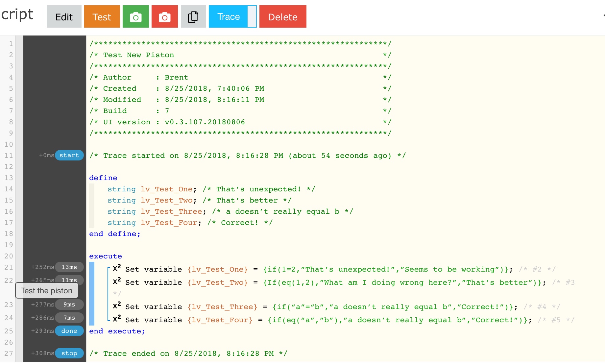Click x² icon beside lv_Test_Four statement
Viewport: 605px width, 364px height.
117,319
